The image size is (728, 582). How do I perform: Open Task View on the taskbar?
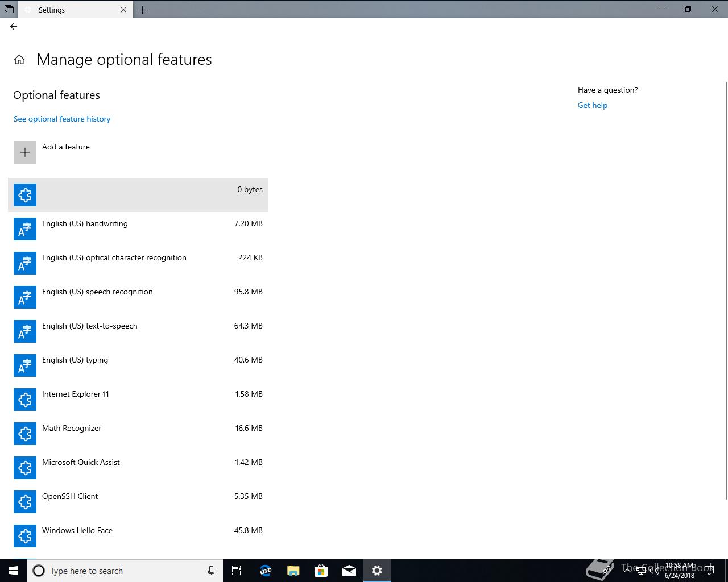[x=237, y=571]
